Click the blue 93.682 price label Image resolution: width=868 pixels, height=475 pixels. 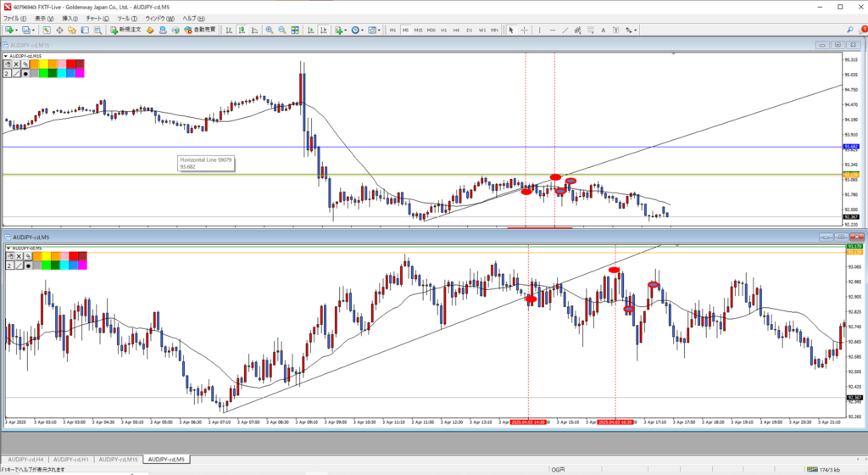tap(851, 147)
